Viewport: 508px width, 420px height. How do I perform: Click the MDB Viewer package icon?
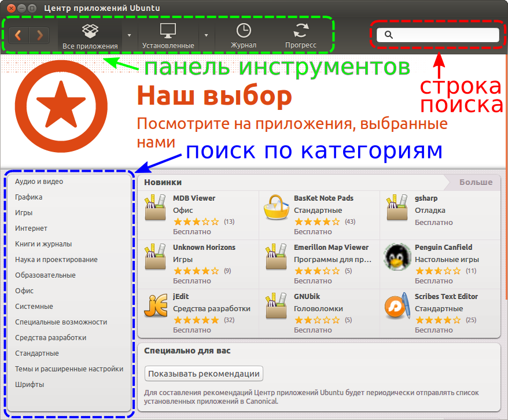(156, 207)
